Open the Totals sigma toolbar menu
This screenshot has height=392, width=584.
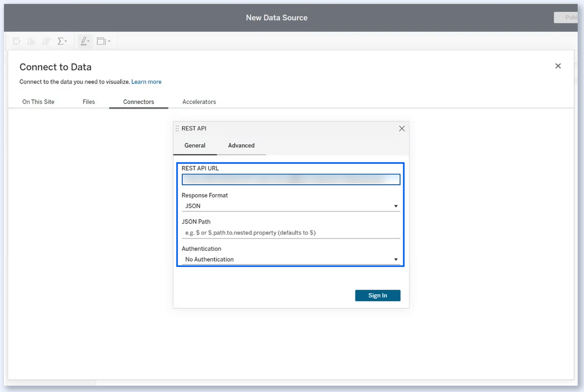pos(62,41)
